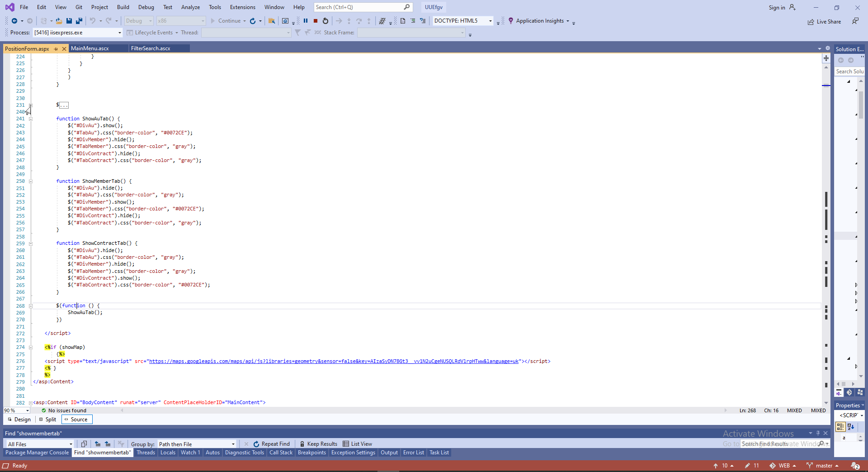Open the Analyze menu
Screen dimensions: 868x472
190,7
